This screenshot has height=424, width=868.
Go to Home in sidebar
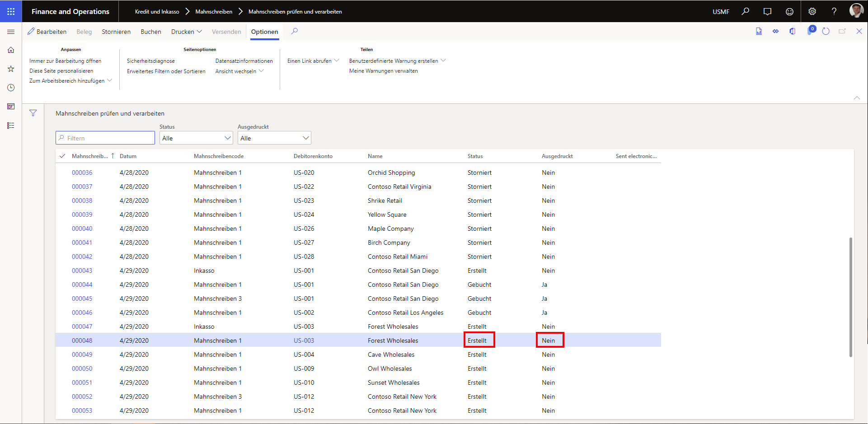[x=11, y=50]
